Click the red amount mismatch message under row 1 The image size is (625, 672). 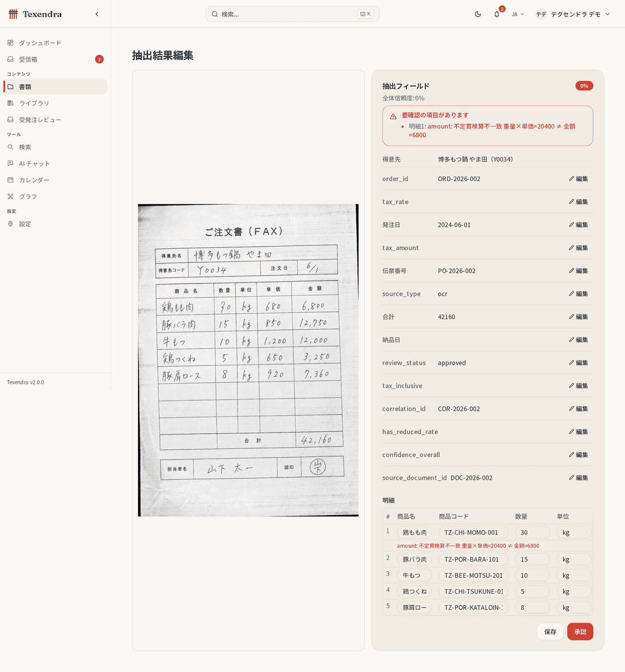click(x=468, y=546)
